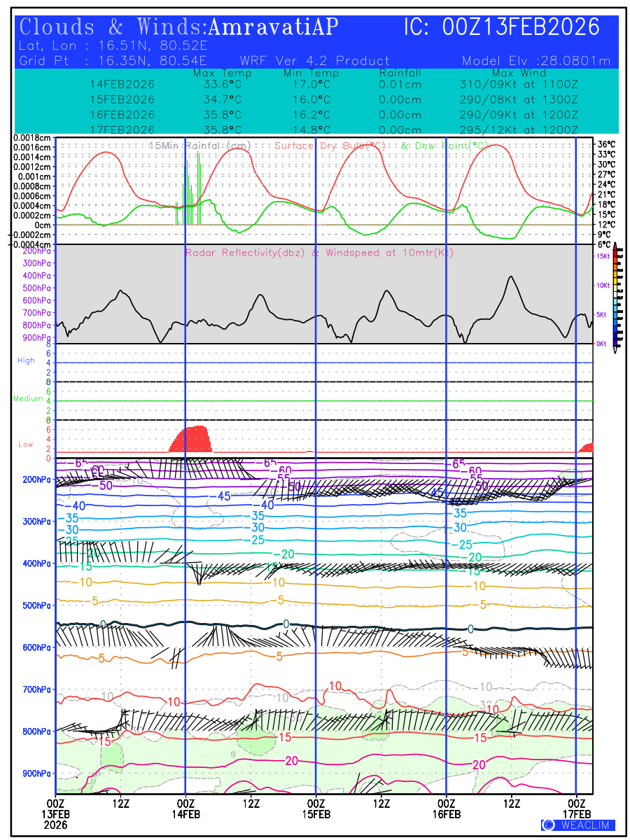Click the IC: 00Z13FEB2026 initial condition text
Screen dimensions: 630x840
pyautogui.click(x=502, y=27)
